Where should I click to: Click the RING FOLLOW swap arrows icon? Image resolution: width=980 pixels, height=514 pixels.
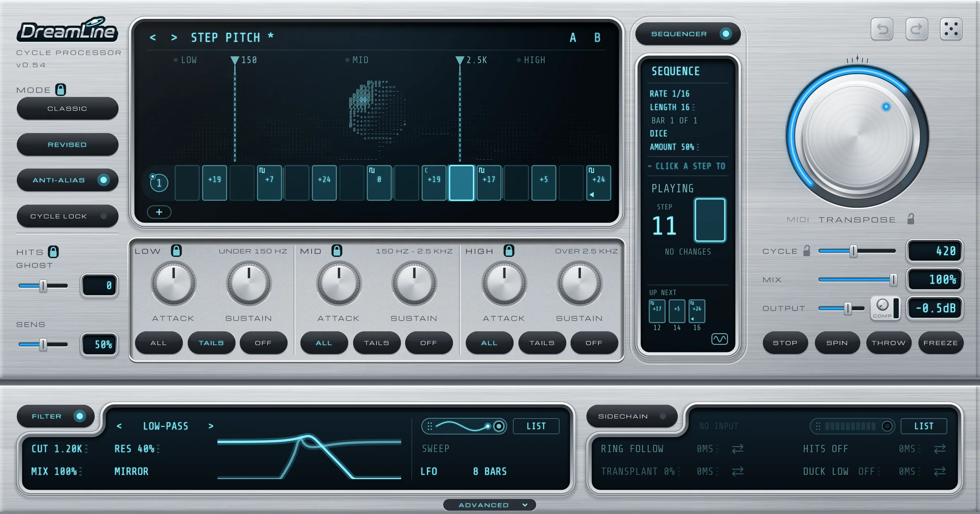click(737, 449)
